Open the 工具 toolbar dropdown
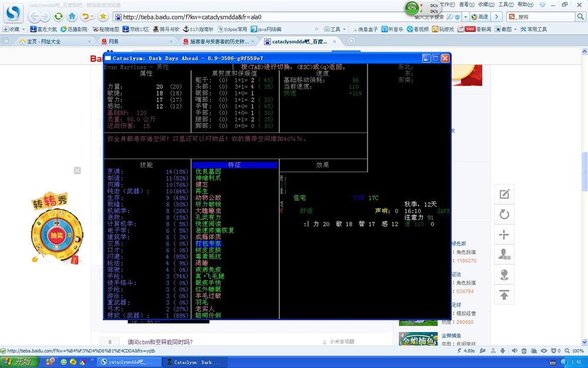This screenshot has width=588, height=368. 335,29
